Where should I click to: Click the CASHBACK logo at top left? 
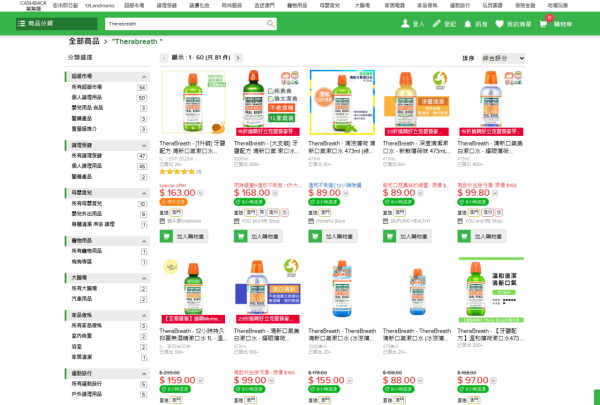33,5
